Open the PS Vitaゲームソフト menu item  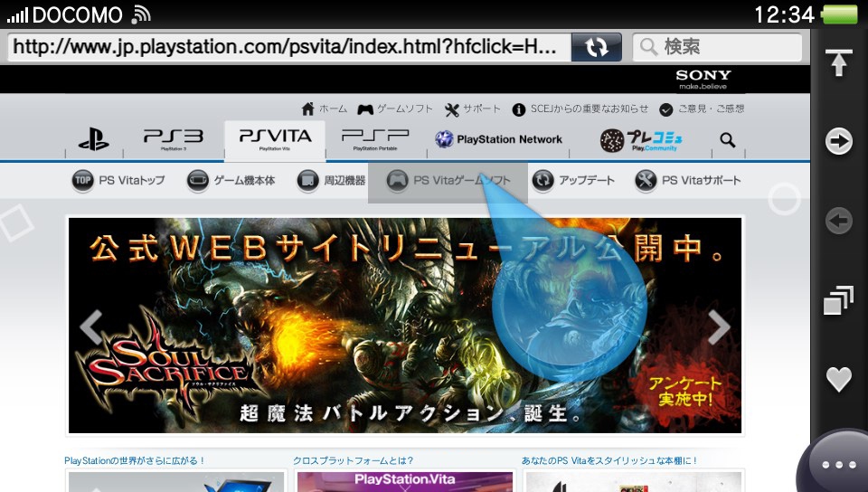pos(448,181)
